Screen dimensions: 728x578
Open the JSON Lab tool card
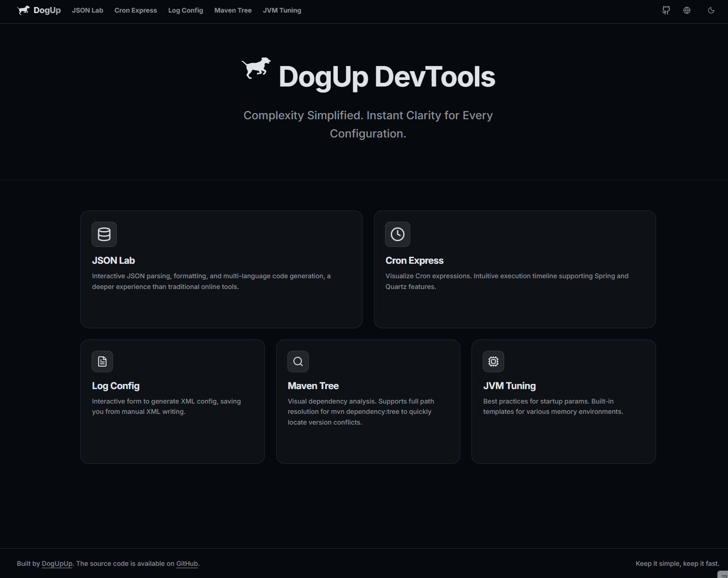[221, 269]
